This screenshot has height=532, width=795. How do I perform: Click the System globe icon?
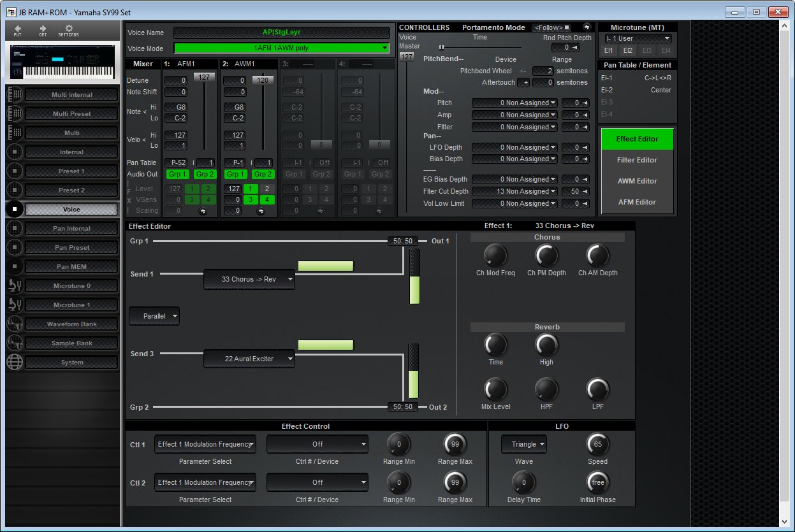[x=14, y=363]
